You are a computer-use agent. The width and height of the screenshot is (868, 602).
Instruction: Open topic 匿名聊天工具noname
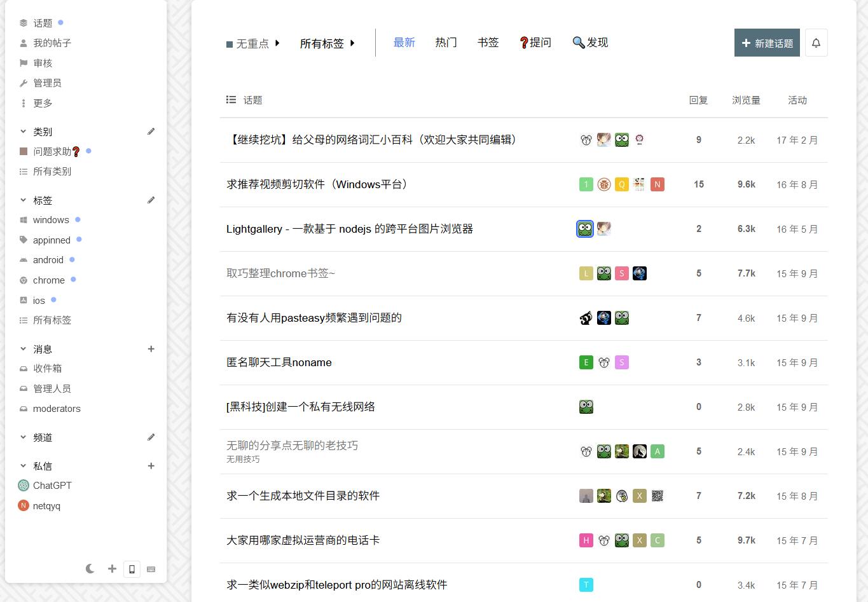[279, 362]
